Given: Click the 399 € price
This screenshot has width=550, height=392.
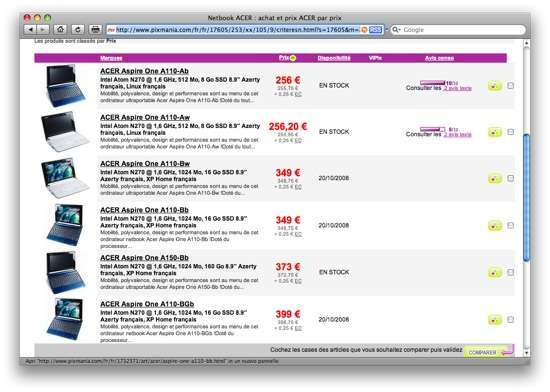Looking at the screenshot, I should [288, 314].
